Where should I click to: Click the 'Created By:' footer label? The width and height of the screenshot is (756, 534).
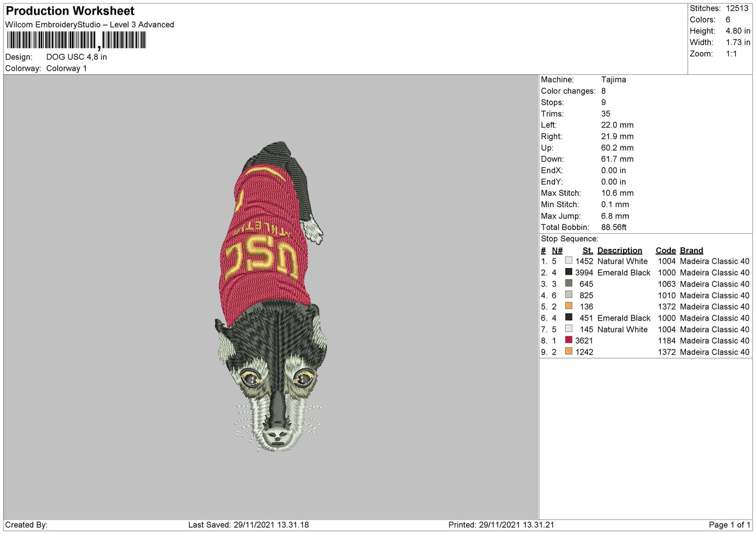[x=26, y=525]
